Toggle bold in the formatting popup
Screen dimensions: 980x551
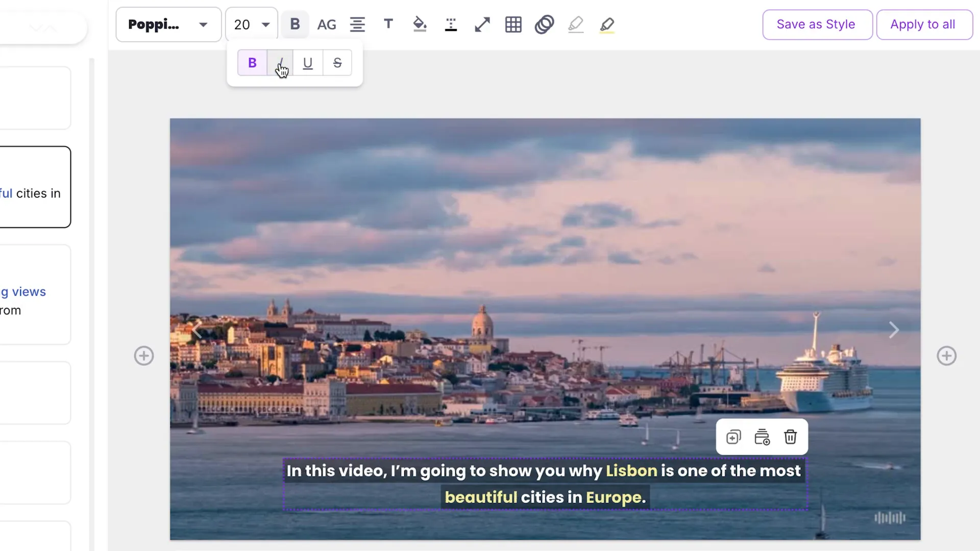click(252, 63)
